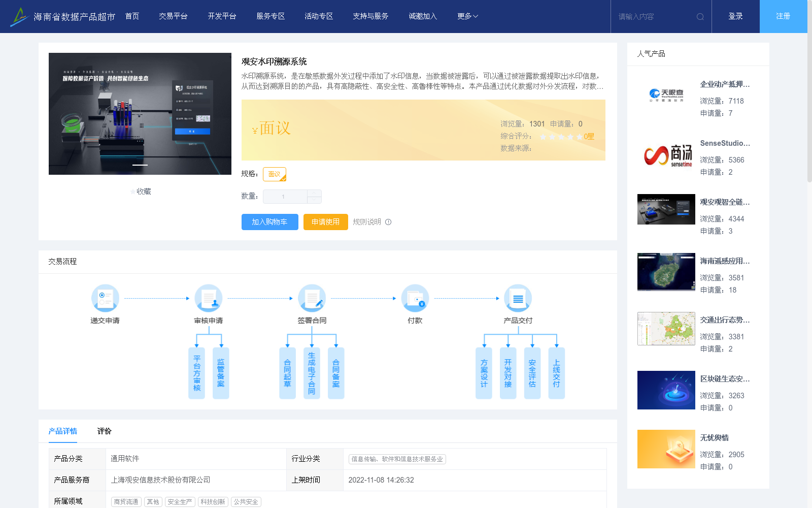This screenshot has height=508, width=812.
Task: Click the 加入购物车 button
Action: coord(269,222)
